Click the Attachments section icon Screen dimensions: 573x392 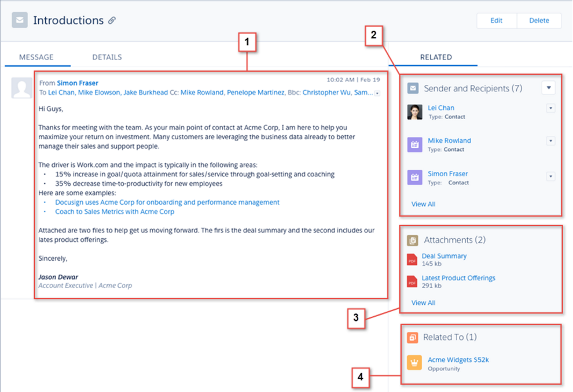pyautogui.click(x=413, y=240)
